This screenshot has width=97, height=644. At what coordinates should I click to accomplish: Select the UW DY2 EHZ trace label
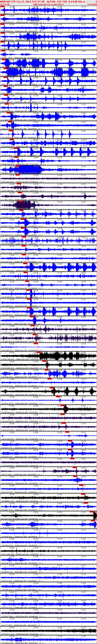(x=22, y=129)
